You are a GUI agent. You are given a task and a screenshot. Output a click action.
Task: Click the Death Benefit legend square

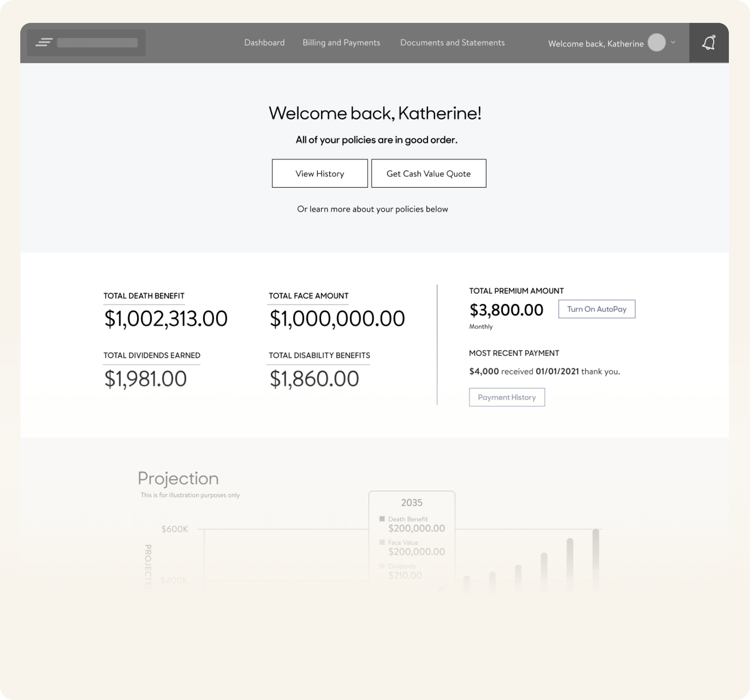coord(382,519)
